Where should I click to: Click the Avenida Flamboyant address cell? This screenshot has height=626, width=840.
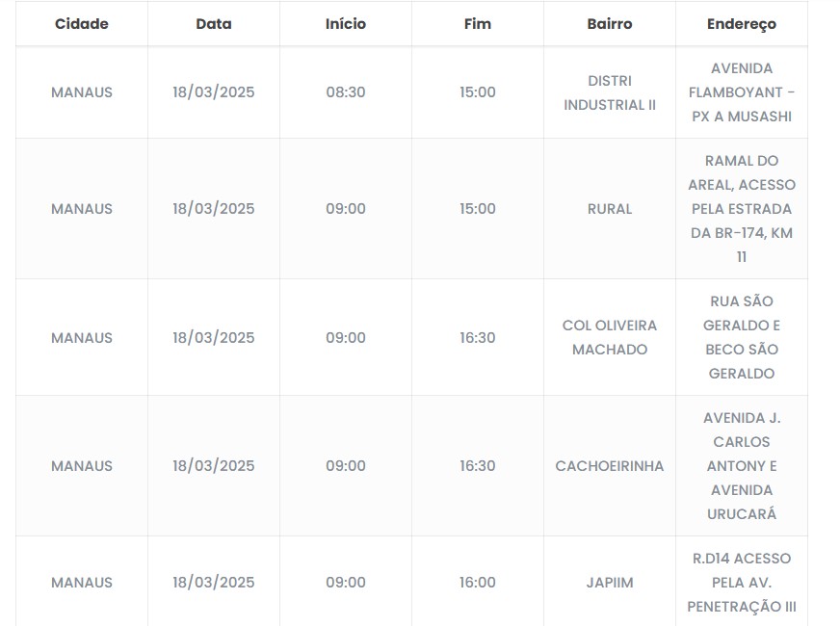pos(742,92)
